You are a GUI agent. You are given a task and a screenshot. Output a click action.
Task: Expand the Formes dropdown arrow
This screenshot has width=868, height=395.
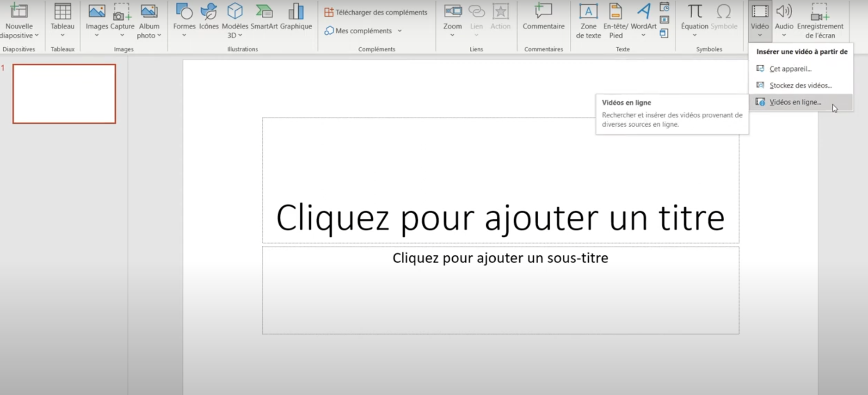(x=184, y=36)
